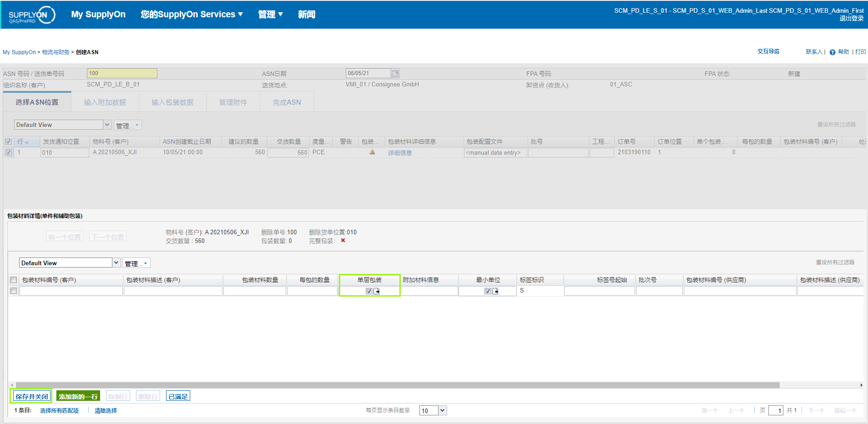Image resolution: width=868 pixels, height=424 pixels.
Task: Click the My SupplyOn breadcrumb link
Action: (x=19, y=52)
